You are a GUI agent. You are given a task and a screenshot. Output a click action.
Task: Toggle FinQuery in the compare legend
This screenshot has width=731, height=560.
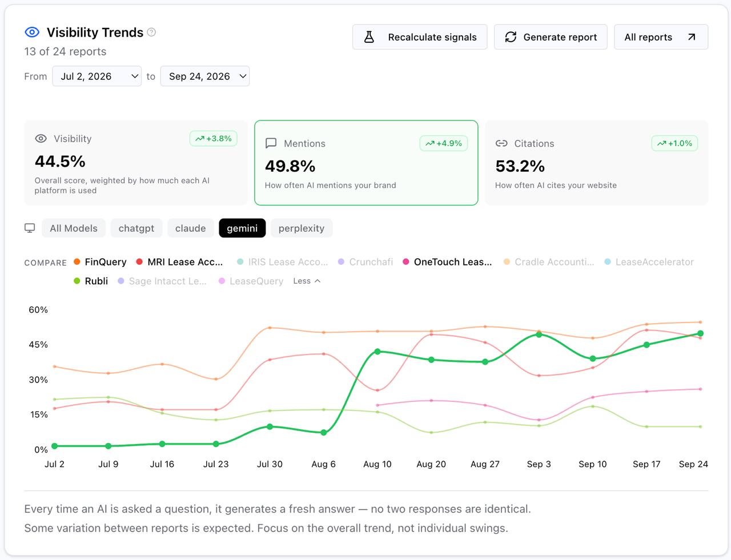click(x=100, y=262)
